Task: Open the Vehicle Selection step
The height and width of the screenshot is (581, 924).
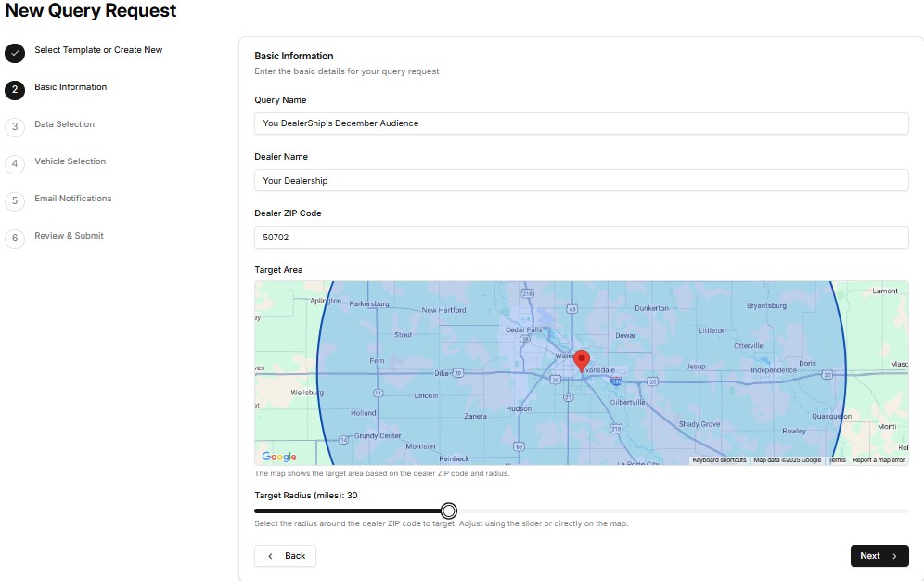Action: tap(71, 161)
